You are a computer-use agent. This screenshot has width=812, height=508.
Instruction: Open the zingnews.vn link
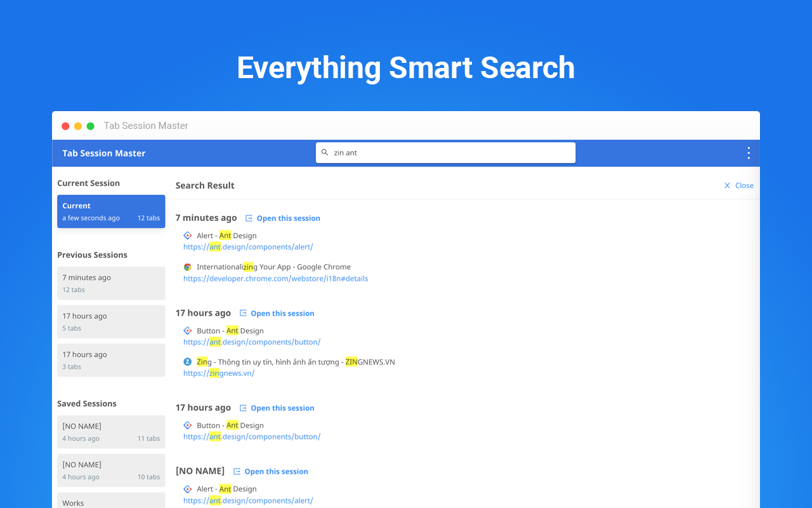219,373
